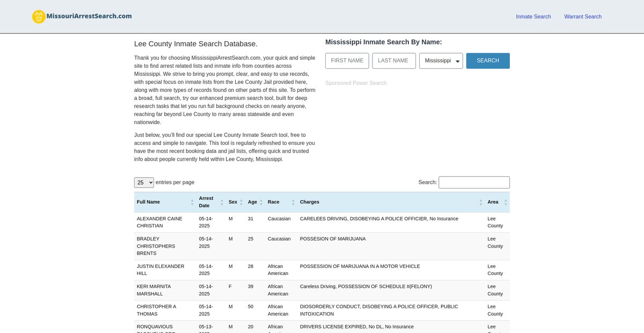This screenshot has height=333, width=644.
Task: Open the entries per page dropdown
Action: 144,183
